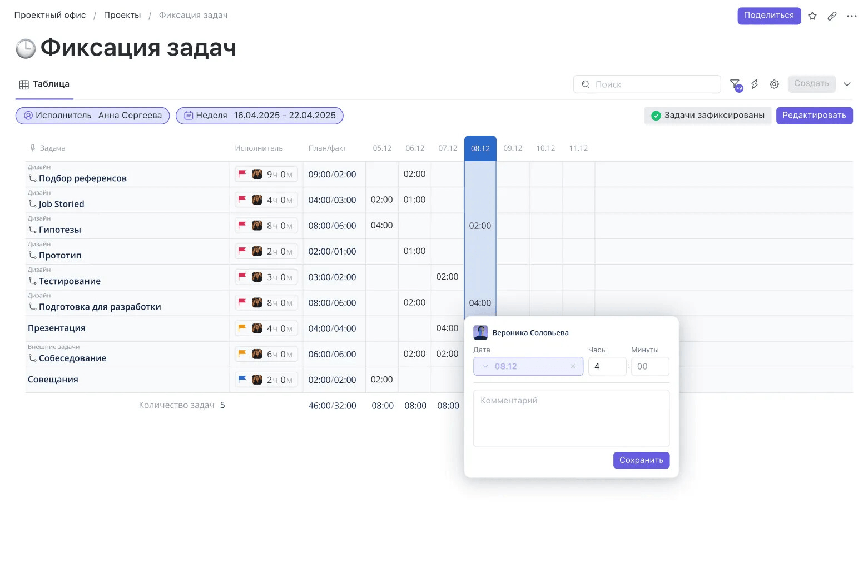Copy link via chain icon
Viewport: 868px width, 588px height.
click(832, 16)
